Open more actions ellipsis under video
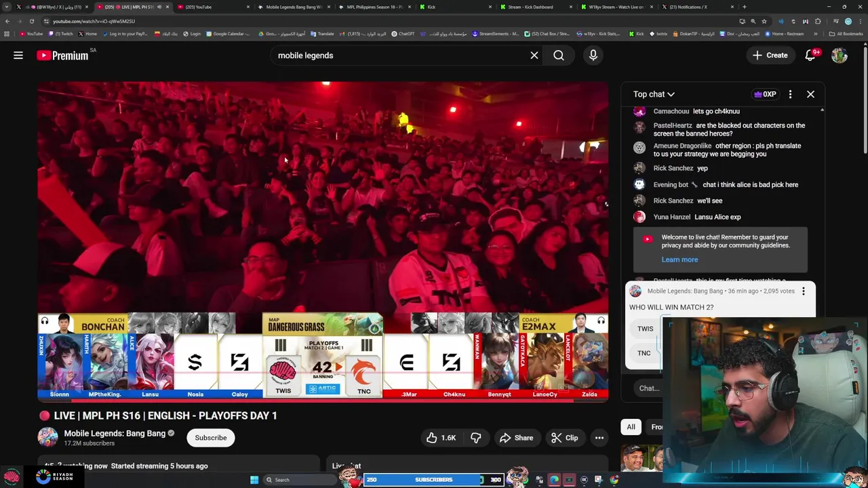This screenshot has height=488, width=868. (x=599, y=438)
